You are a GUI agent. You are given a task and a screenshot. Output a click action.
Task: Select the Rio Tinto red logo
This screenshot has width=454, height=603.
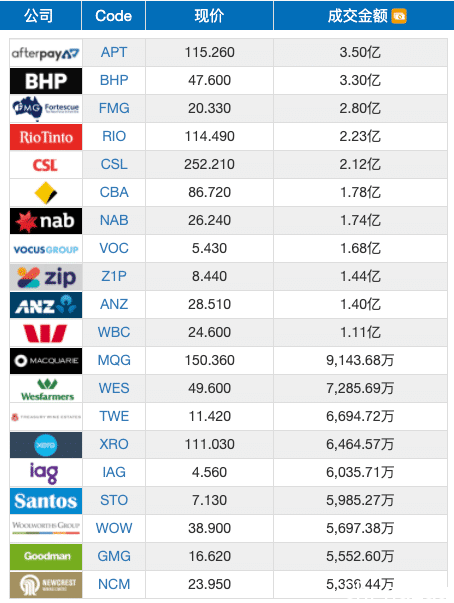pos(46,137)
